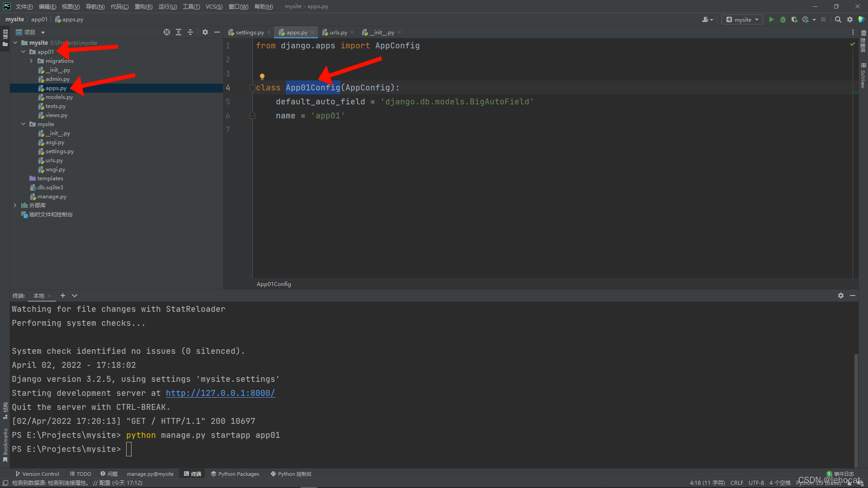
Task: Open the TODO tool window
Action: (80, 474)
